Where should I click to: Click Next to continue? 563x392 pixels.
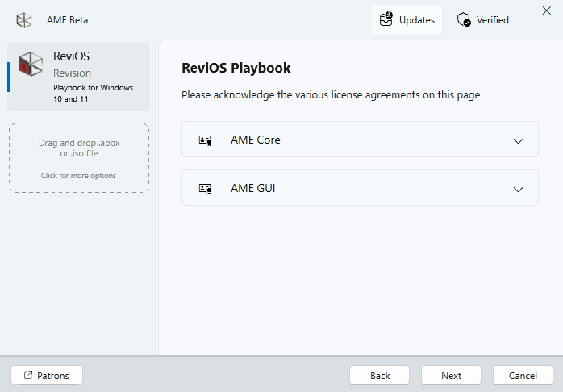(x=451, y=376)
